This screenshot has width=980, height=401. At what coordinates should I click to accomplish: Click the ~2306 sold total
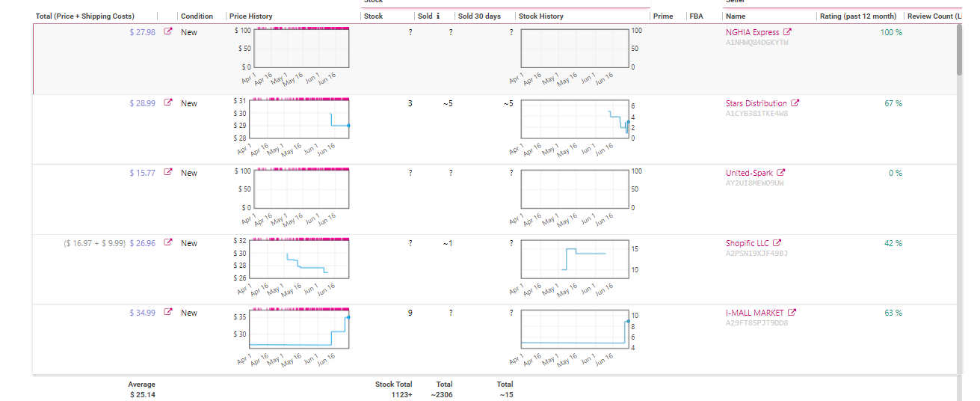440,394
